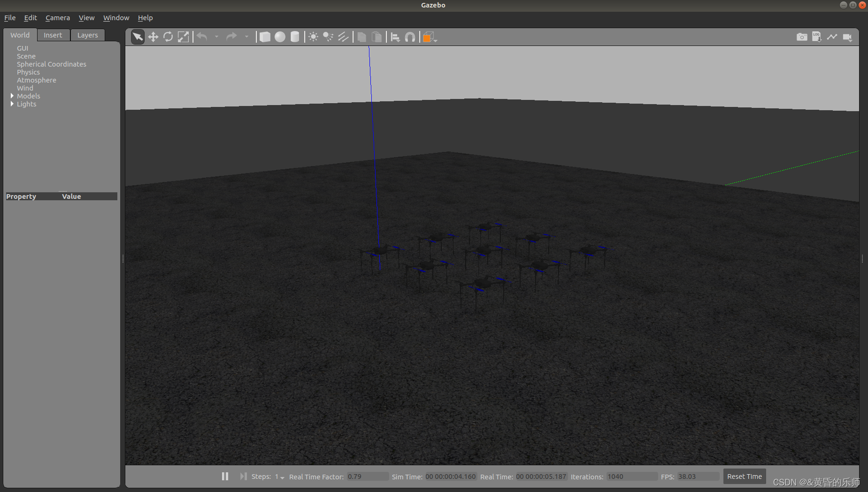Select GUI in the world tree
The height and width of the screenshot is (492, 868).
(23, 48)
